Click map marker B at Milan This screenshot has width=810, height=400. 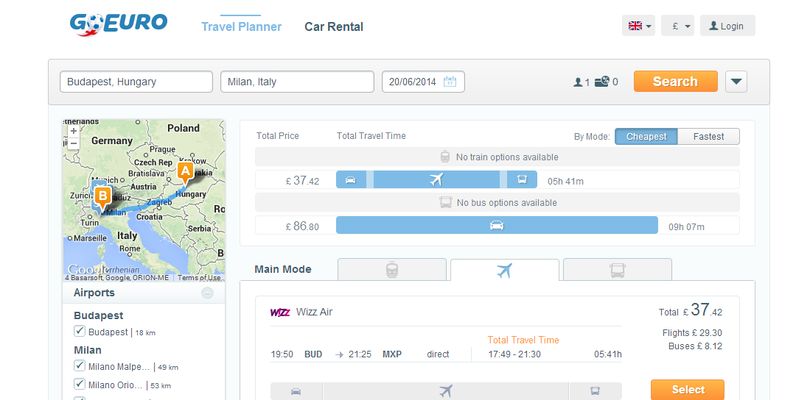click(x=102, y=198)
